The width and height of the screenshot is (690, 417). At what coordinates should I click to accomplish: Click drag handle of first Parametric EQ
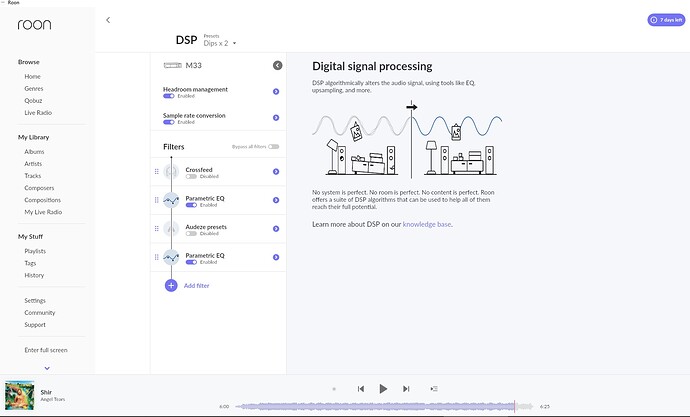[x=157, y=200]
